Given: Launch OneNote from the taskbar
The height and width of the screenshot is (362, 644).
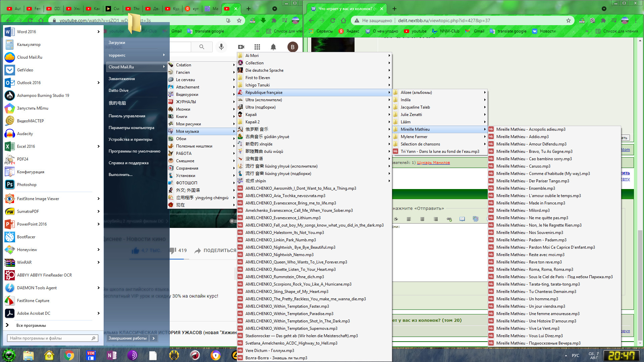Looking at the screenshot, I should coord(111,355).
